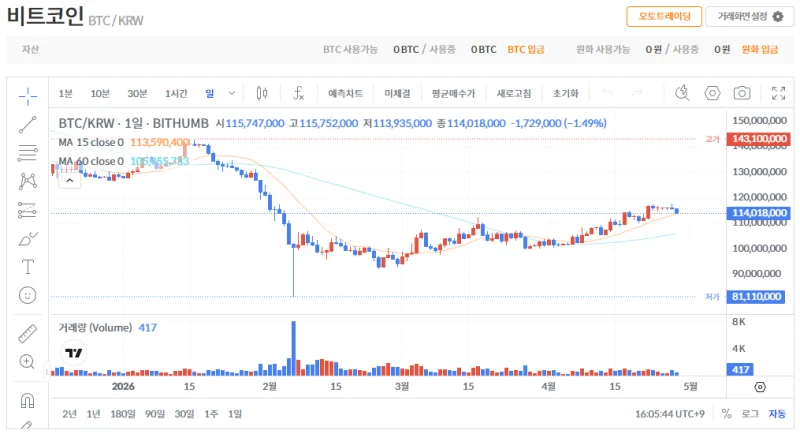
Task: Set range to 30일
Action: 185,414
